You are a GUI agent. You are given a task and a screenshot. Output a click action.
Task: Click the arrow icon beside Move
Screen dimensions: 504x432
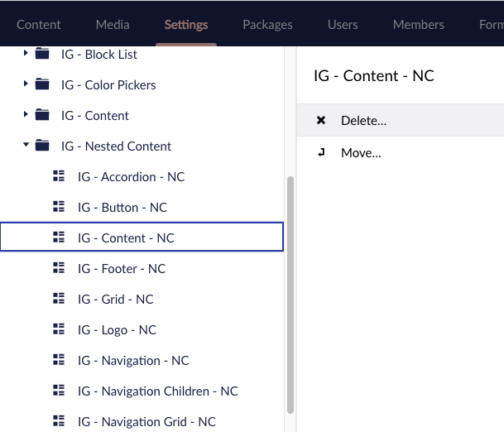tap(321, 152)
